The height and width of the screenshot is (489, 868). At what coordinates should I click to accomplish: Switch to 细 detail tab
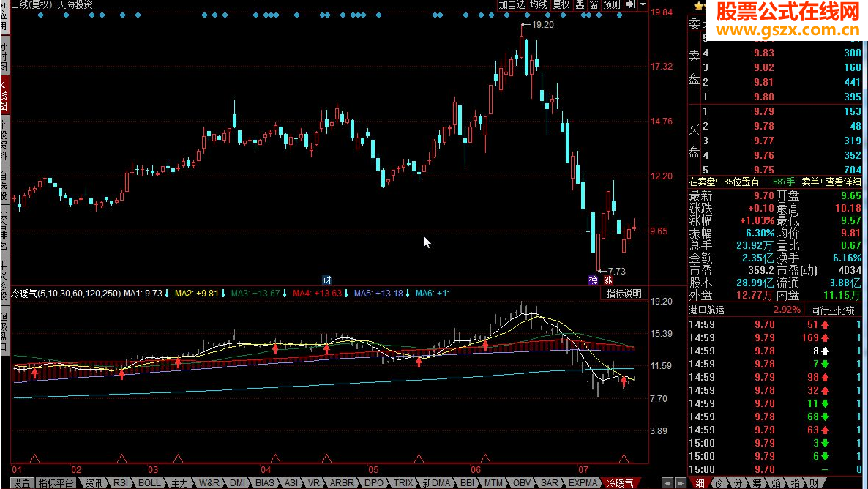point(700,483)
